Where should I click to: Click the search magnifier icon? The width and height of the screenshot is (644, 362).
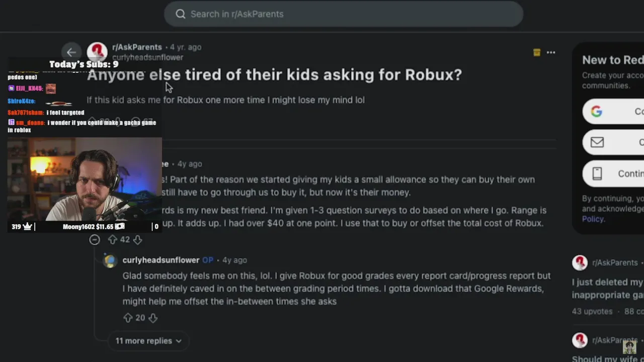coord(181,14)
